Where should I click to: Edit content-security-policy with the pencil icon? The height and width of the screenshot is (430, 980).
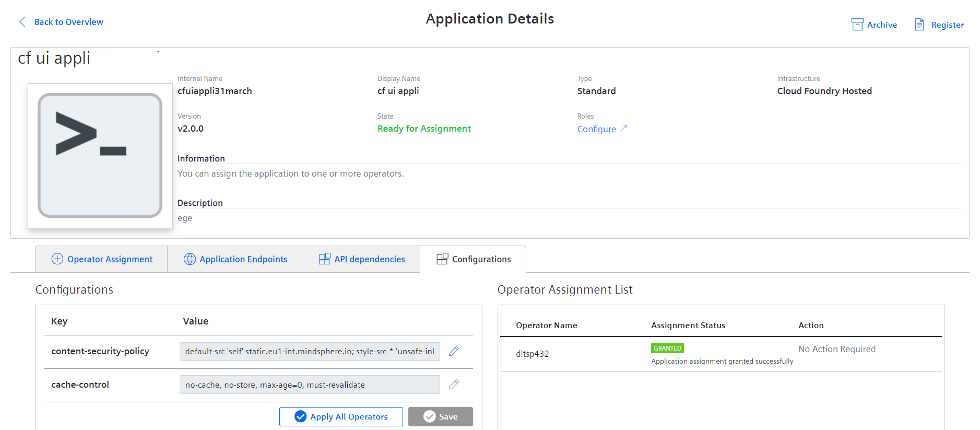pos(454,351)
